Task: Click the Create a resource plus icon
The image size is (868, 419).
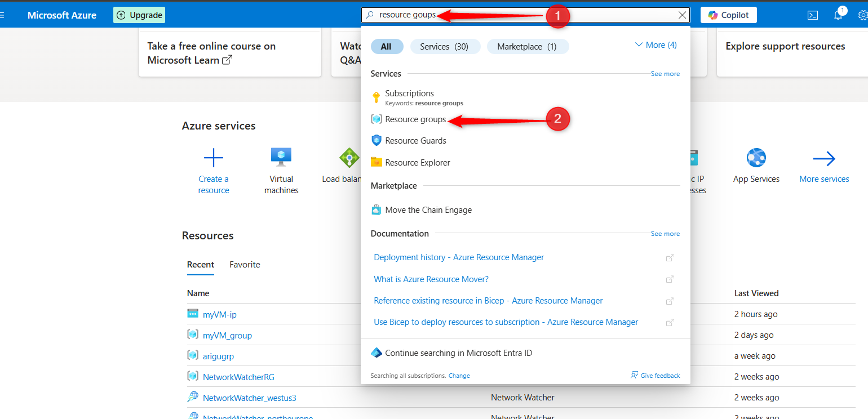Action: tap(214, 158)
